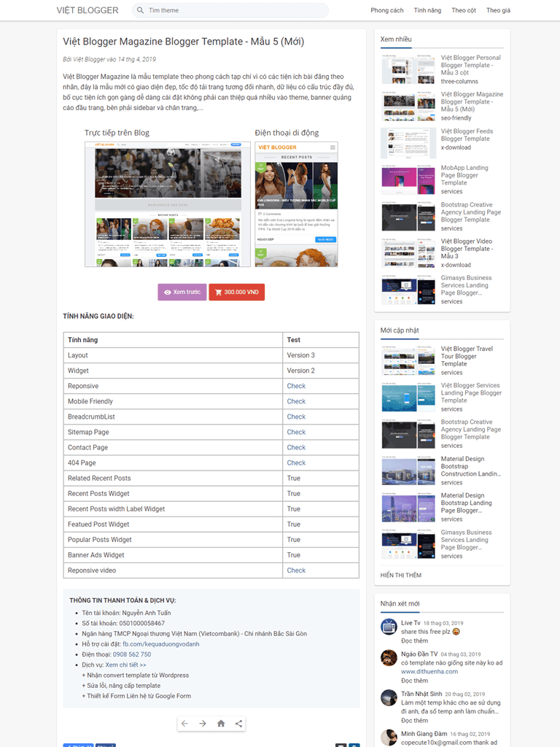Open the www.dithuenha.com link in comment
Image resolution: width=560 pixels, height=747 pixels.
[429, 672]
